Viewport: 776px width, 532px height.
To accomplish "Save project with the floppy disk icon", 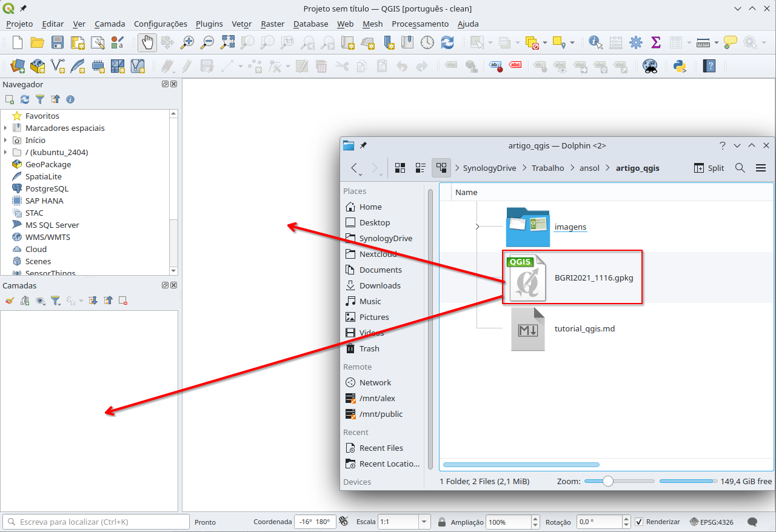I will pyautogui.click(x=57, y=42).
